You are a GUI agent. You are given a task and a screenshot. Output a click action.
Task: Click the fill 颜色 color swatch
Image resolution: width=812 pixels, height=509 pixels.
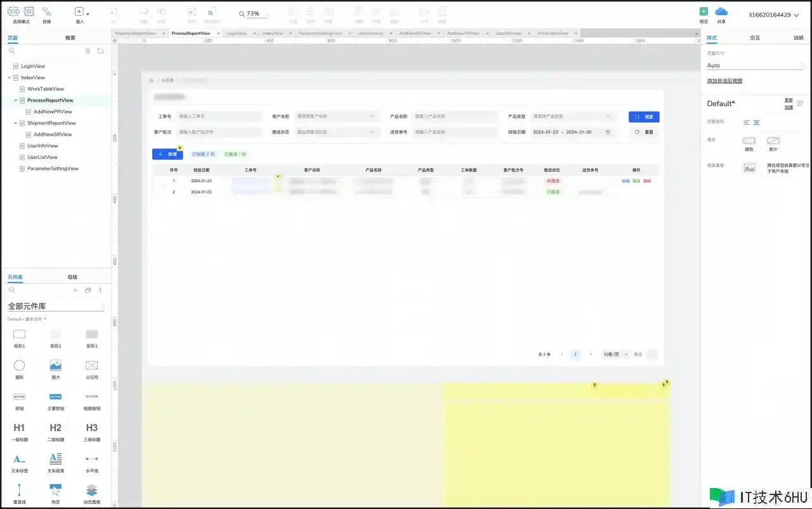pyautogui.click(x=749, y=141)
